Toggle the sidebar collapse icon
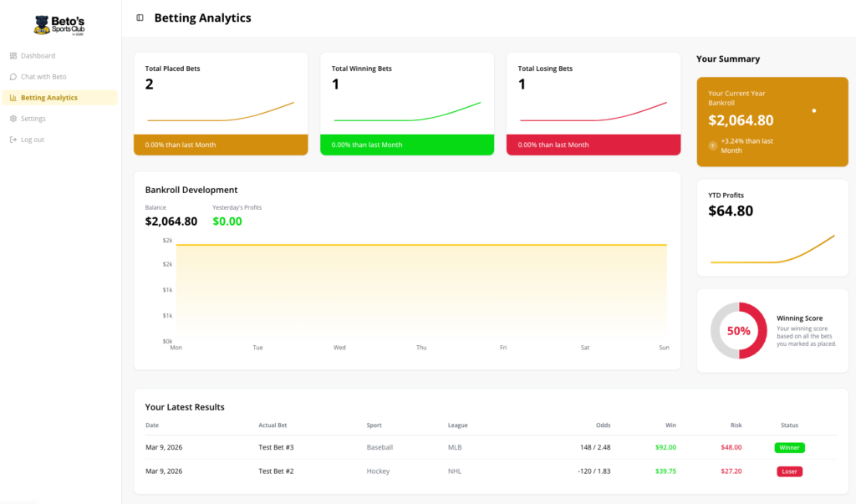 click(x=140, y=18)
